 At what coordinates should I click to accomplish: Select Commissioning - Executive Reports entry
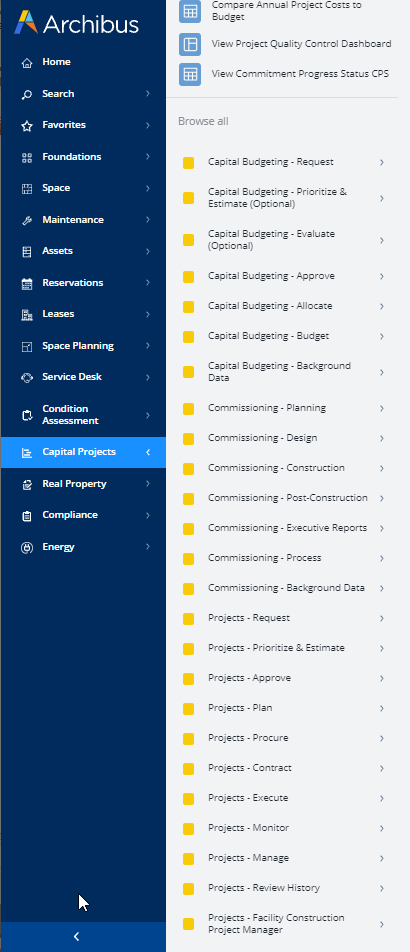click(x=284, y=528)
